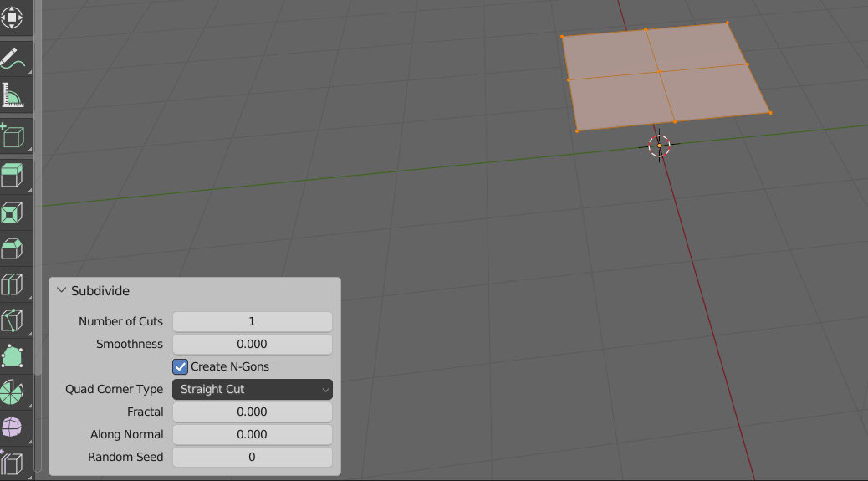The width and height of the screenshot is (868, 481).
Task: Select the plane's upper-left quad face
Action: point(610,54)
